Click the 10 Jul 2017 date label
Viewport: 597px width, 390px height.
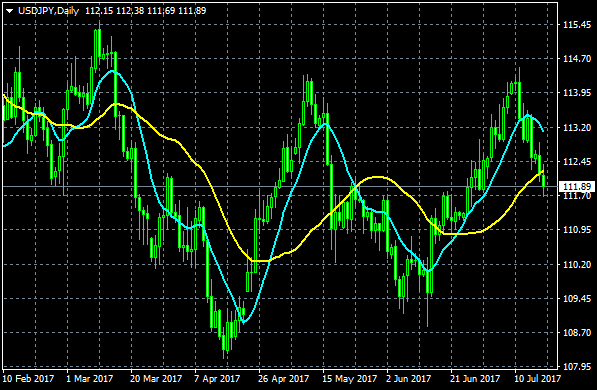coord(538,379)
